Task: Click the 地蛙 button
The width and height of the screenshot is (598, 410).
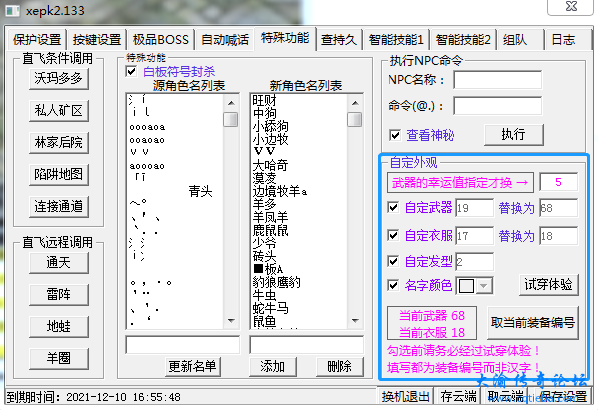Action: click(x=59, y=327)
